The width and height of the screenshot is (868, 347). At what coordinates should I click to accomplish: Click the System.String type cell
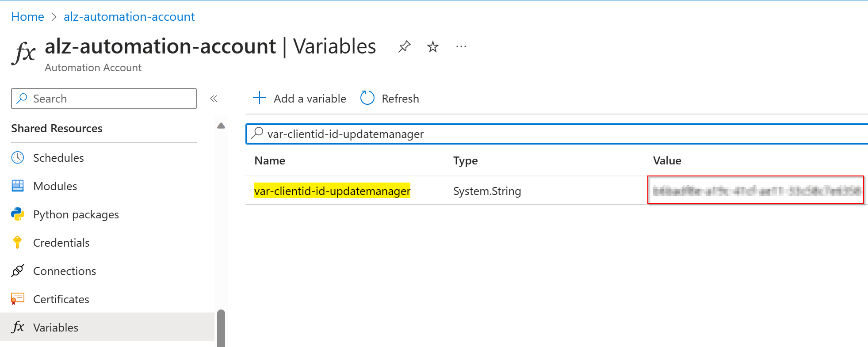point(487,191)
